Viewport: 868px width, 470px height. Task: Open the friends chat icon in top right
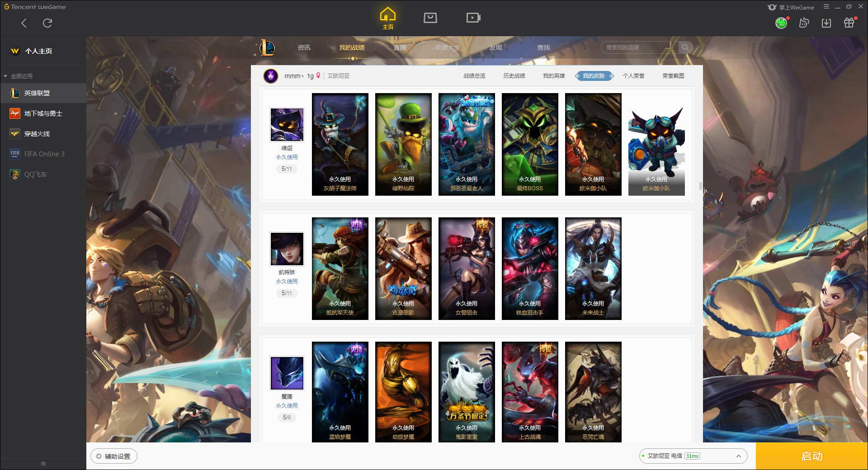pyautogui.click(x=804, y=23)
